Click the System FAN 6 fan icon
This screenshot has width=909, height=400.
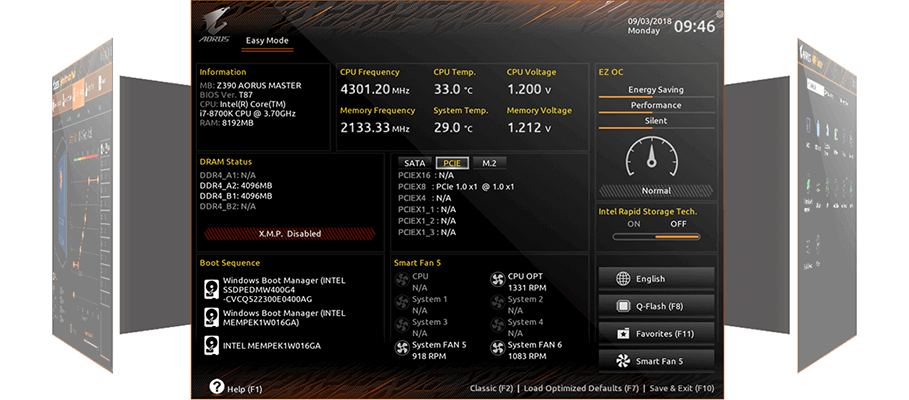(x=497, y=348)
